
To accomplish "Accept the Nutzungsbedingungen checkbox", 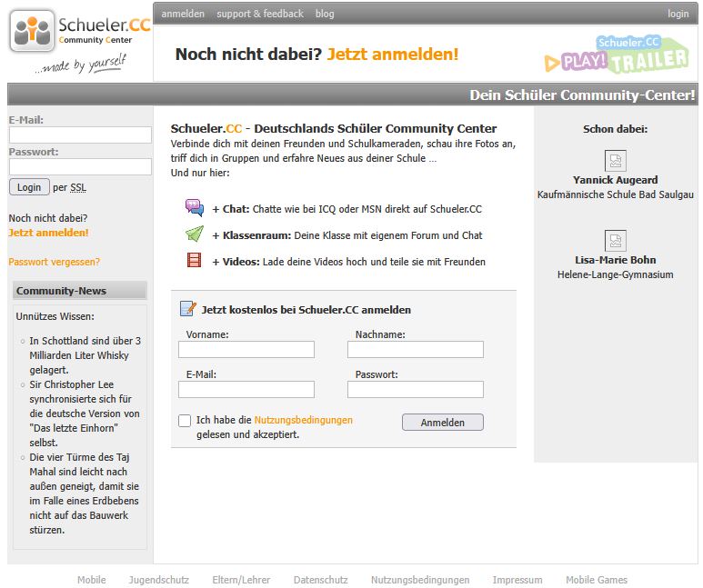I will pos(185,421).
